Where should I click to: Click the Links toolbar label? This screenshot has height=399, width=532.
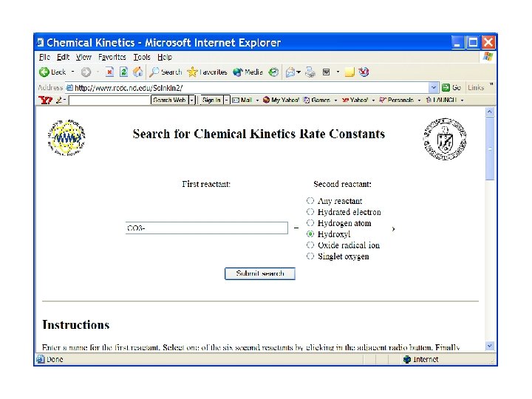tap(476, 88)
